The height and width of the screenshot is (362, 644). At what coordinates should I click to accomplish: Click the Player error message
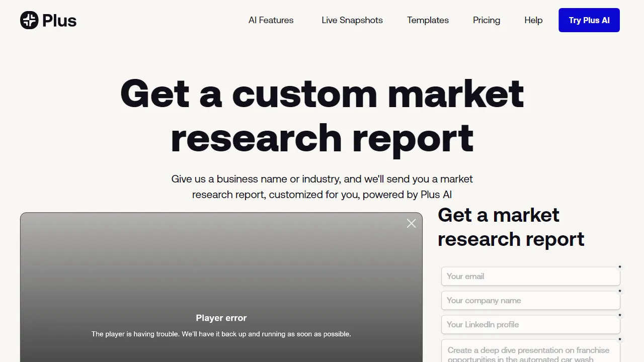click(221, 318)
